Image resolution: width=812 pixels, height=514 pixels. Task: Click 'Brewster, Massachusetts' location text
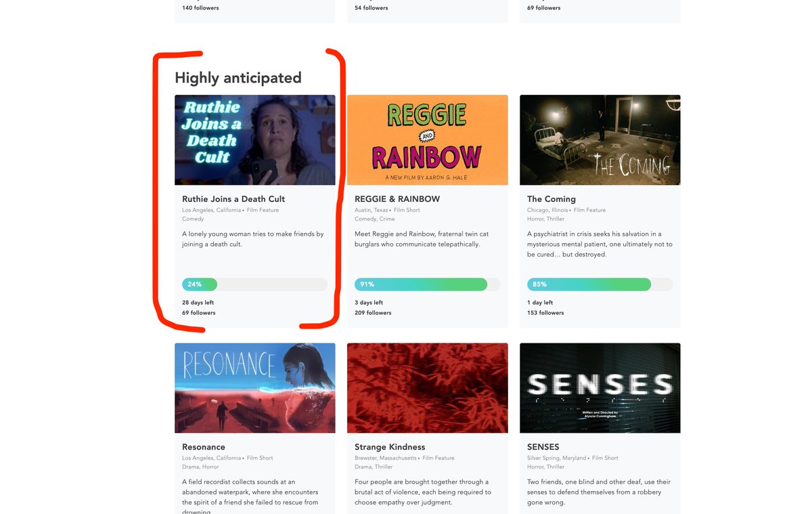pos(386,458)
